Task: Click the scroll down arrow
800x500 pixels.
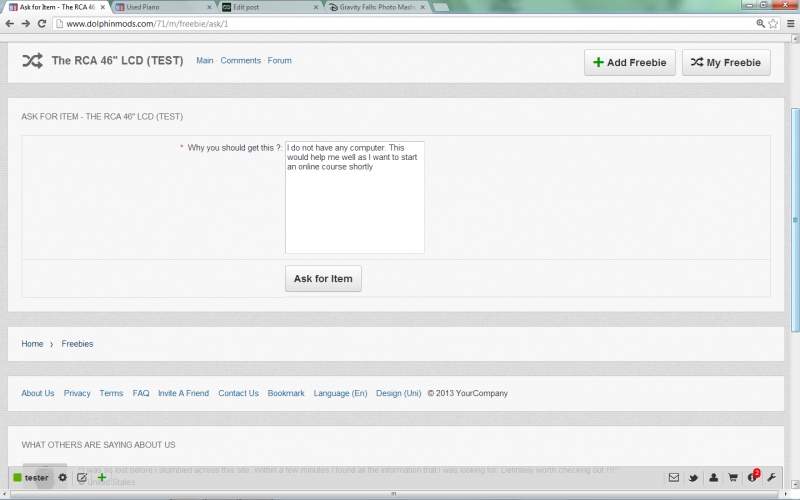Action: tap(795, 485)
